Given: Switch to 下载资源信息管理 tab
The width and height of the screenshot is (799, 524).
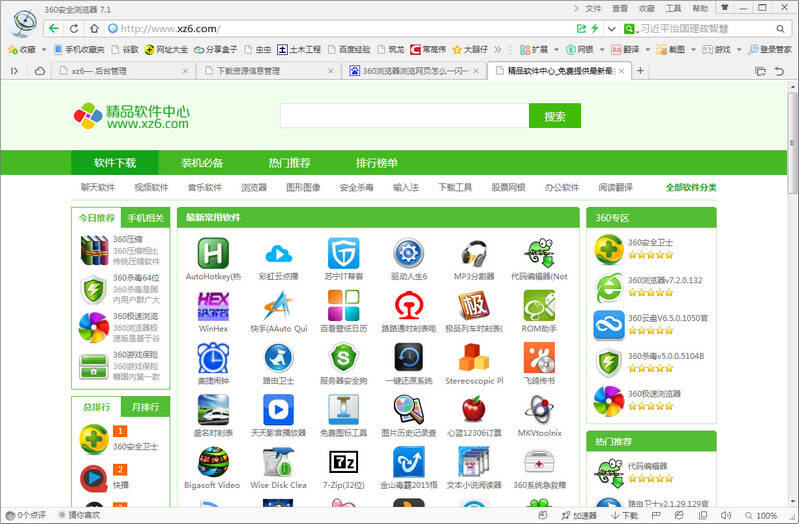Looking at the screenshot, I should [x=268, y=71].
